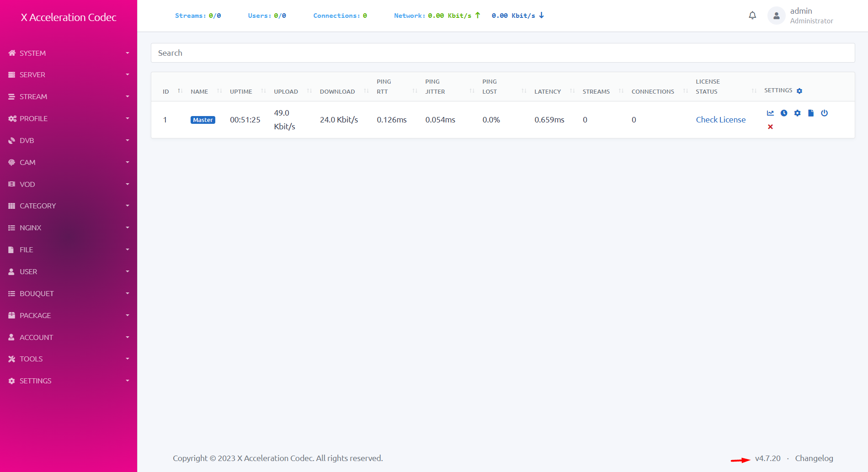
Task: Click the USER person icon in sidebar
Action: tap(11, 272)
